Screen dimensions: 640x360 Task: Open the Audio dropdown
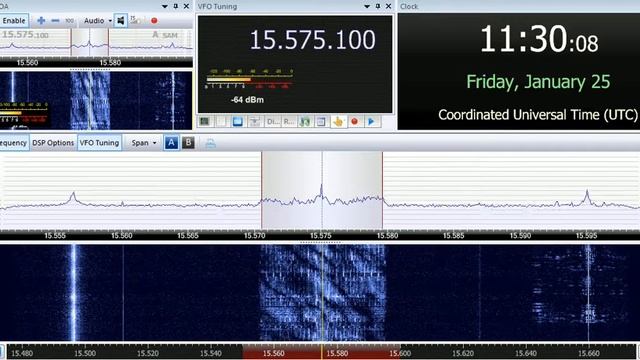(98, 20)
